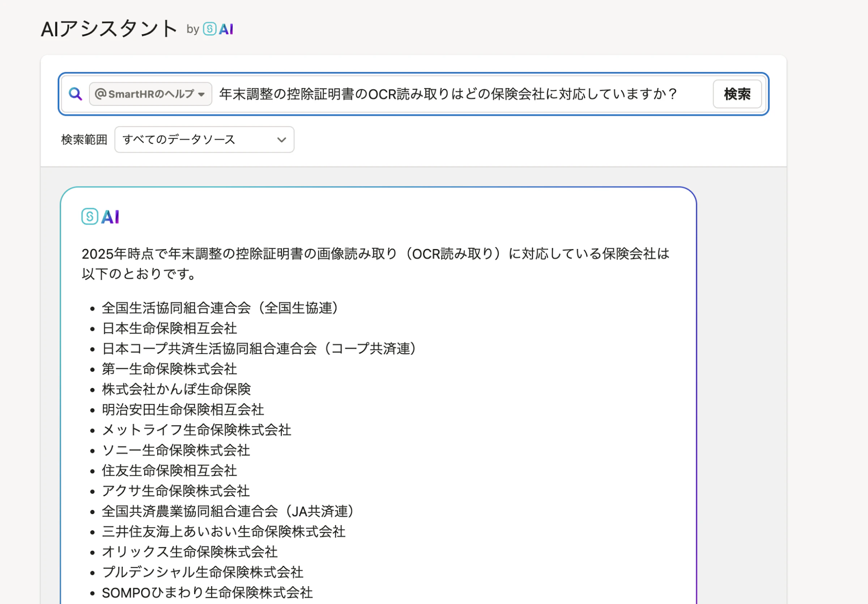Viewport: 868px width, 604px height.
Task: Click the SOMPOひまわり生命保険株式会社 list text
Action: coord(207,593)
